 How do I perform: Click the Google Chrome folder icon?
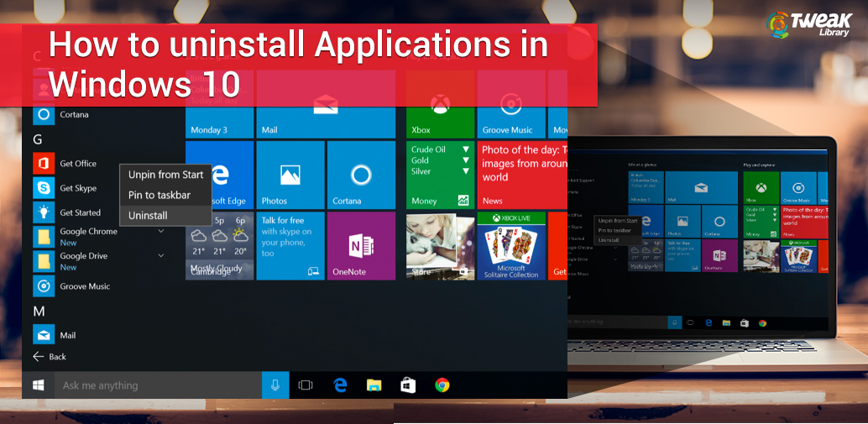(44, 237)
